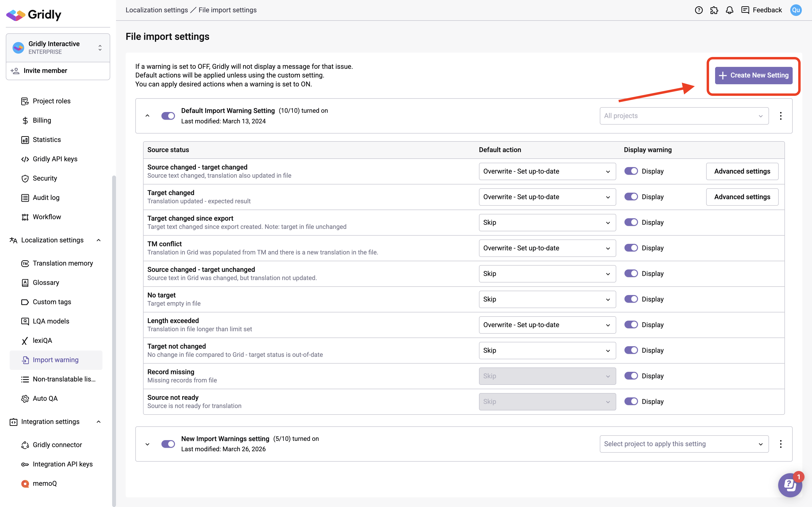Image resolution: width=812 pixels, height=507 pixels.
Task: Expand the New Import Warnings setting panel
Action: (147, 444)
